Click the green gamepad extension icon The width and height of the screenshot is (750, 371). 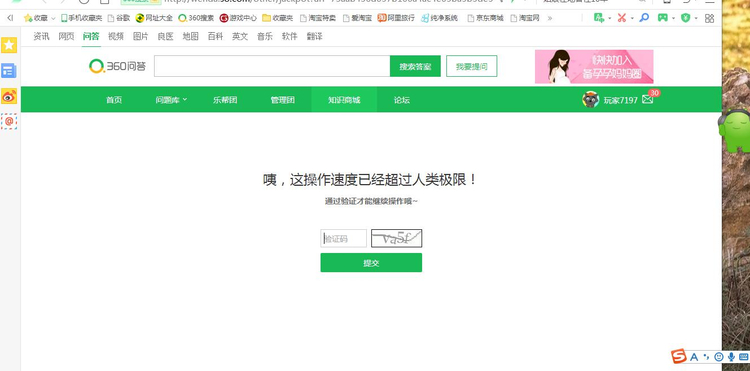[662, 18]
